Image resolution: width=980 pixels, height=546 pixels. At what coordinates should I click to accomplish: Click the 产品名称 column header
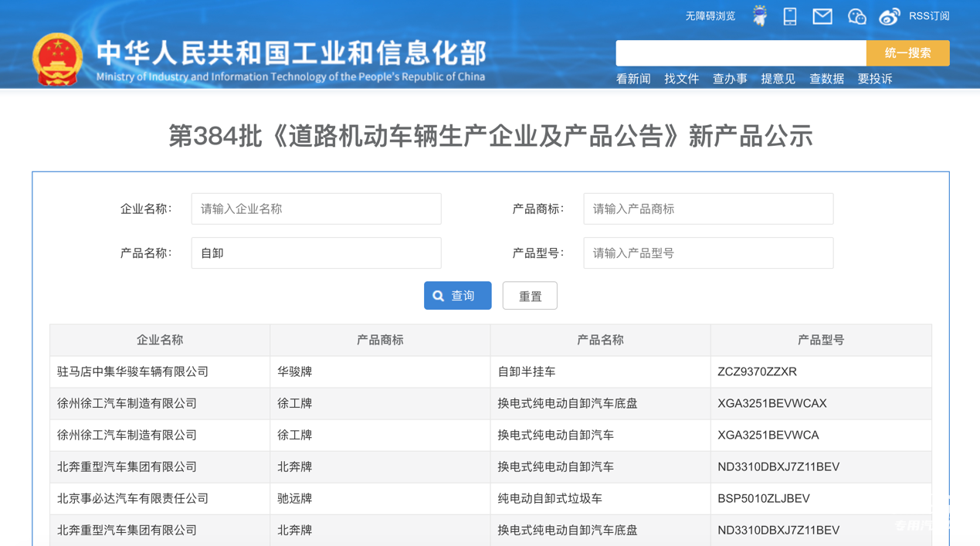pos(600,340)
